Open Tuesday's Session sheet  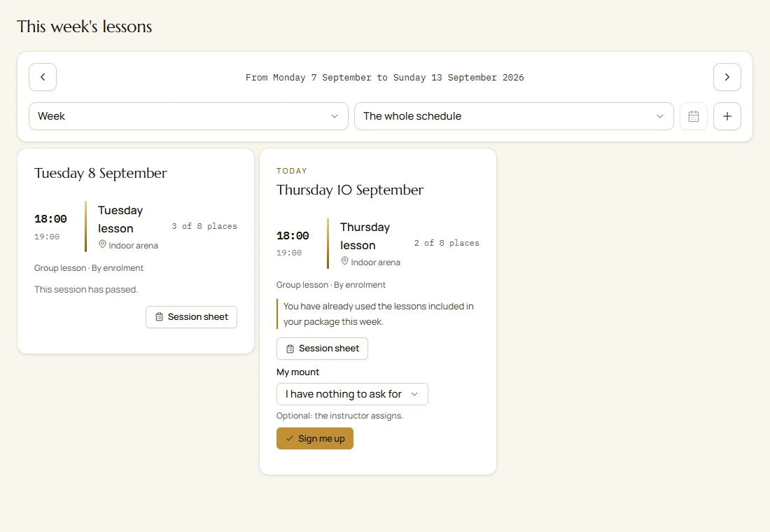tap(192, 317)
